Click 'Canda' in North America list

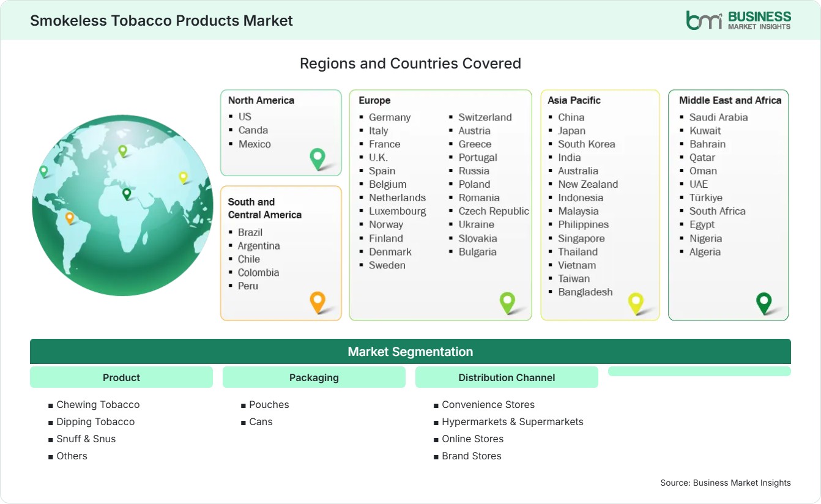[253, 130]
